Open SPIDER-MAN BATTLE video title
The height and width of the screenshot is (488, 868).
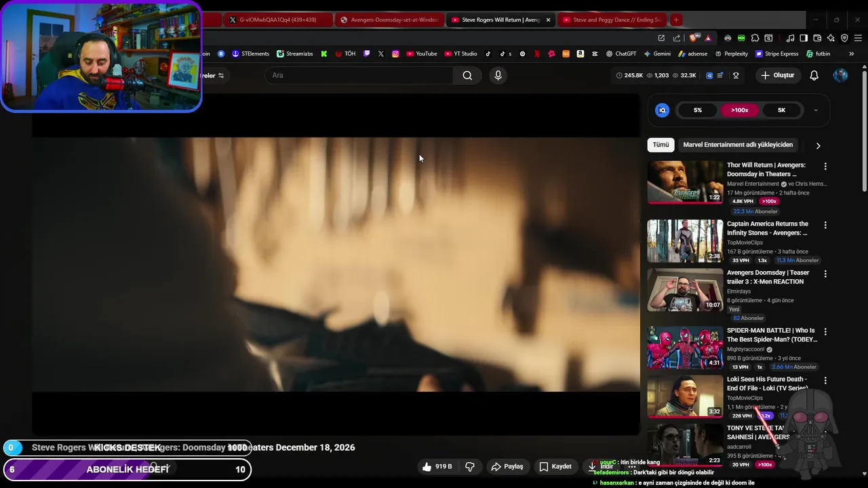[x=770, y=335]
